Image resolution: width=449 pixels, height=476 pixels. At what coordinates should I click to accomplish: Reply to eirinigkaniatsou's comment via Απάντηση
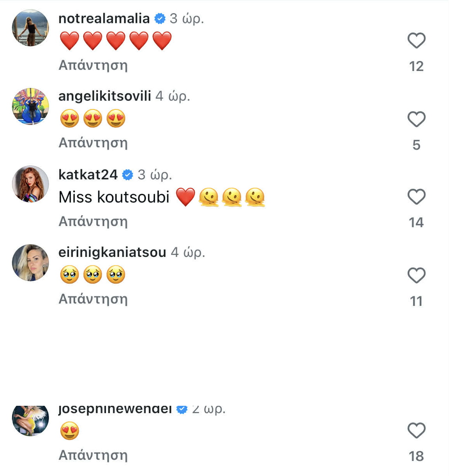coord(93,299)
